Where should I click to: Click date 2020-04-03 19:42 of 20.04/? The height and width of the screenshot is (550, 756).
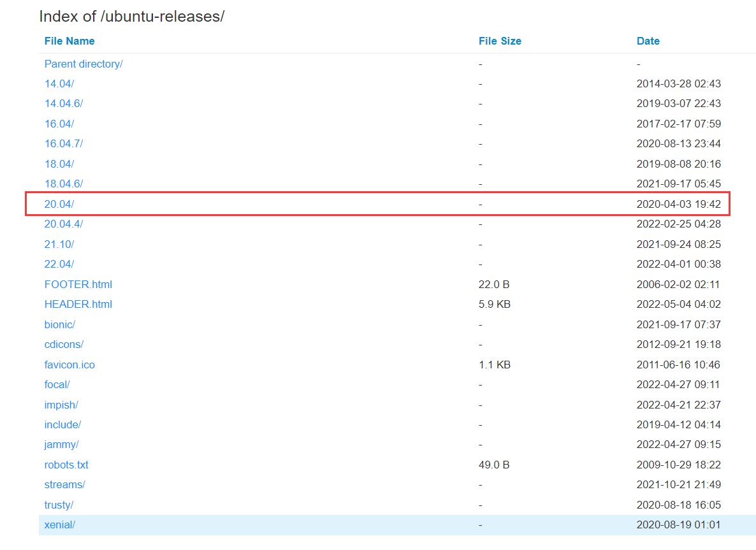[x=678, y=204]
